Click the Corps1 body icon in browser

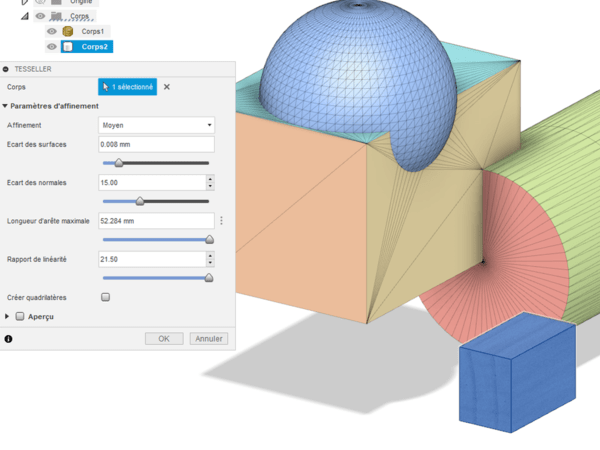point(68,31)
